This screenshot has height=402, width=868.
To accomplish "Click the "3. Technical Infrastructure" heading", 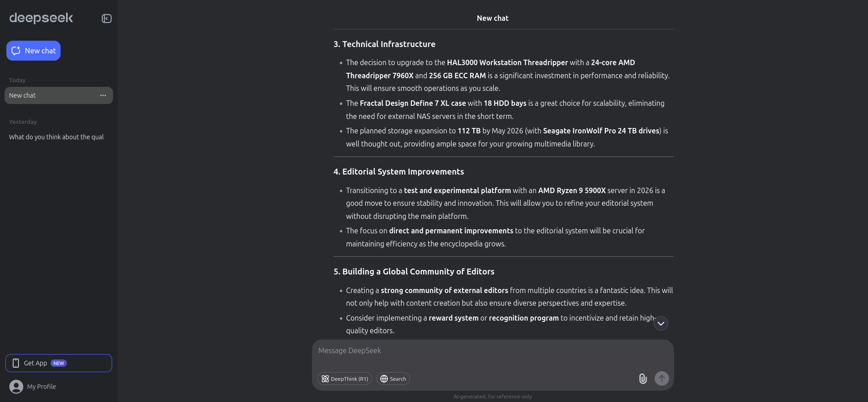I will (384, 44).
